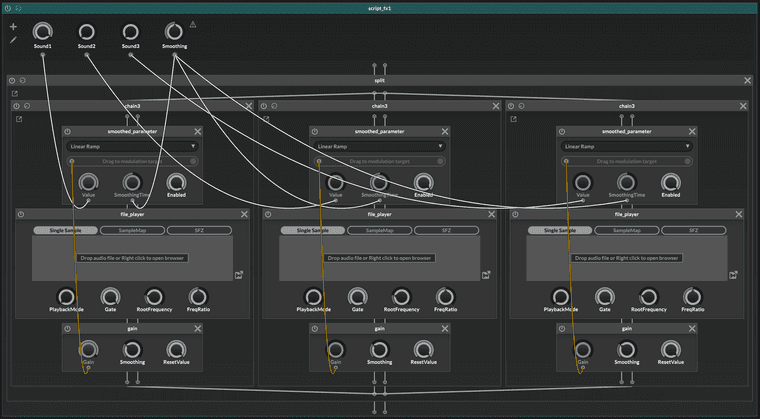
Task: Switch to SampleMap in the second file_player
Action: pyautogui.click(x=380, y=230)
